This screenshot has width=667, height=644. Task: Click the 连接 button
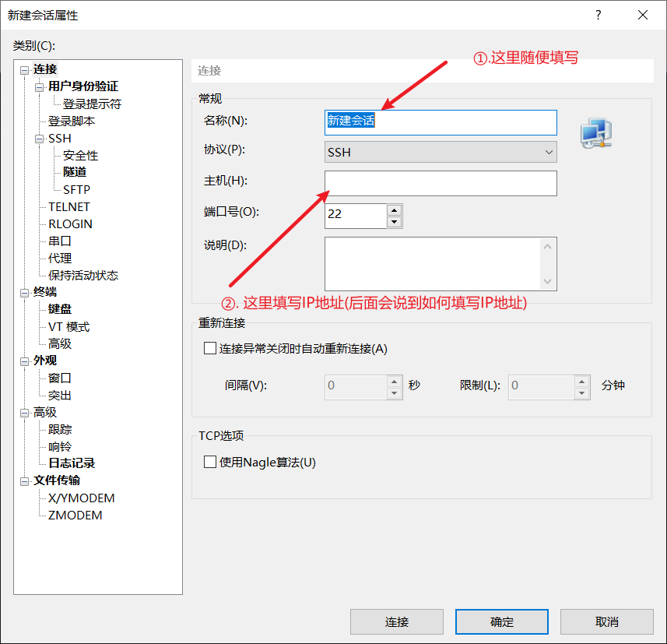(x=397, y=621)
